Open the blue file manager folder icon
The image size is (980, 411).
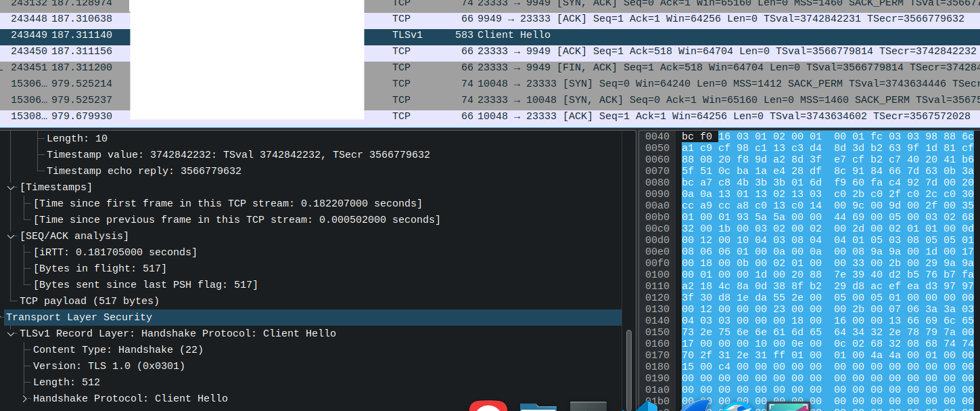[537, 406]
